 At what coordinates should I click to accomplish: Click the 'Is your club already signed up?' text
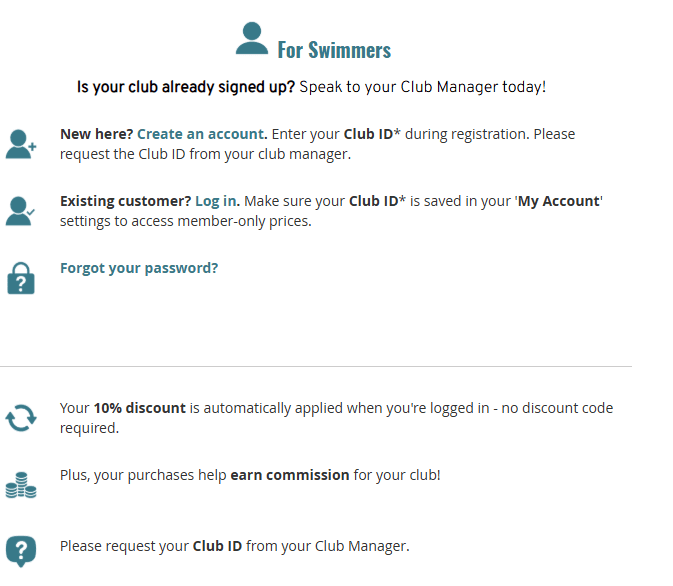[x=186, y=87]
